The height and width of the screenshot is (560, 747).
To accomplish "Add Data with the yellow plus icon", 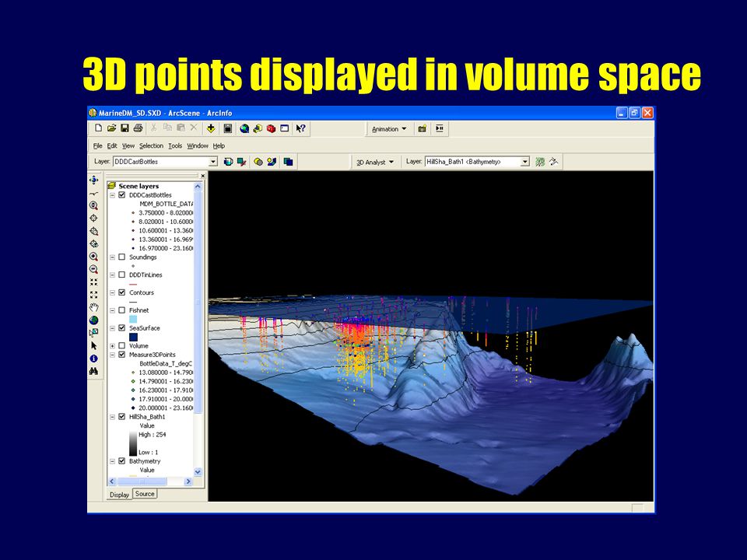I will pos(211,128).
